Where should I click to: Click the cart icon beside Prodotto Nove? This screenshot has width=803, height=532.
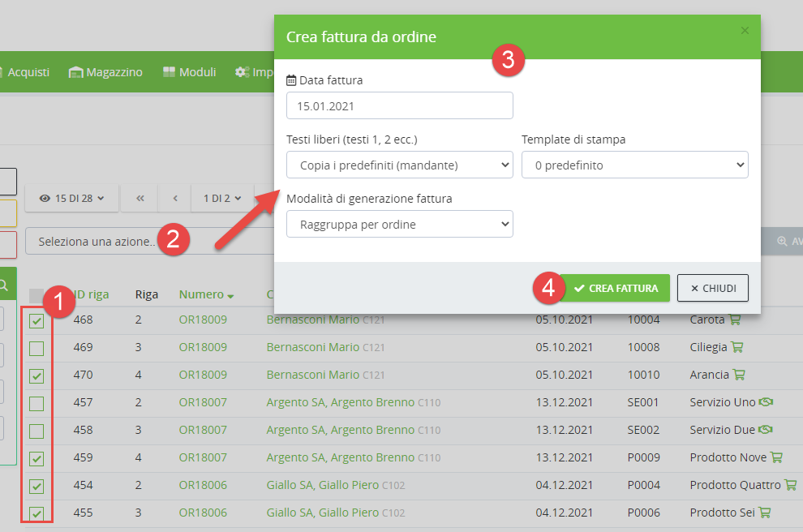(776, 457)
